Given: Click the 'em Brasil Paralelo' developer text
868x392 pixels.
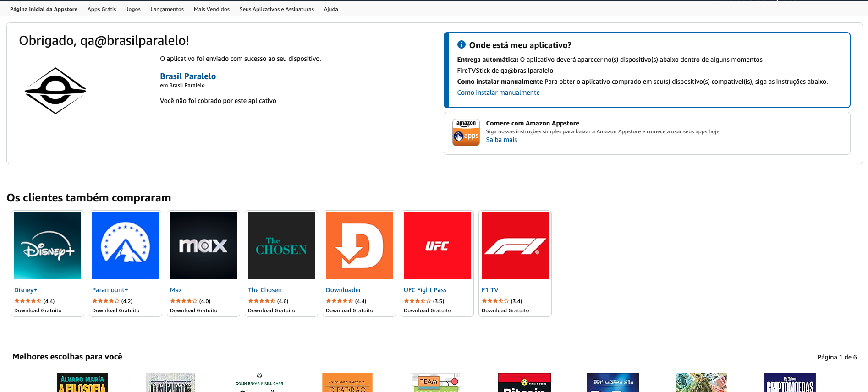Looking at the screenshot, I should (182, 85).
